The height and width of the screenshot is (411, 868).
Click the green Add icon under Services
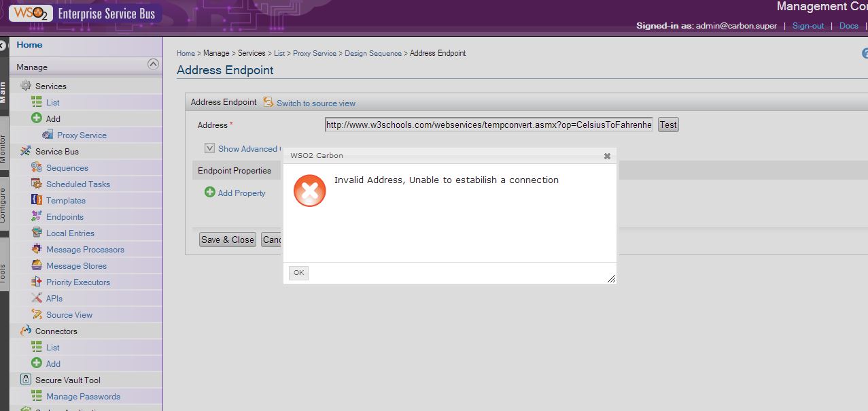(x=37, y=118)
